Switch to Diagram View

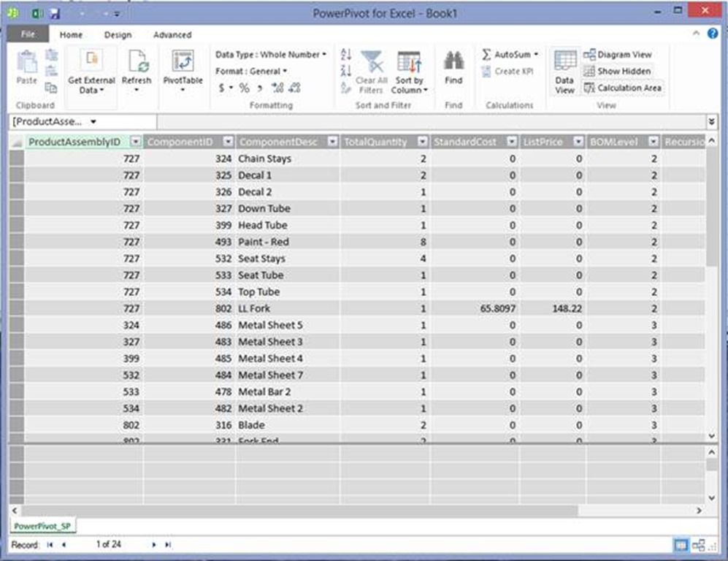click(x=618, y=55)
